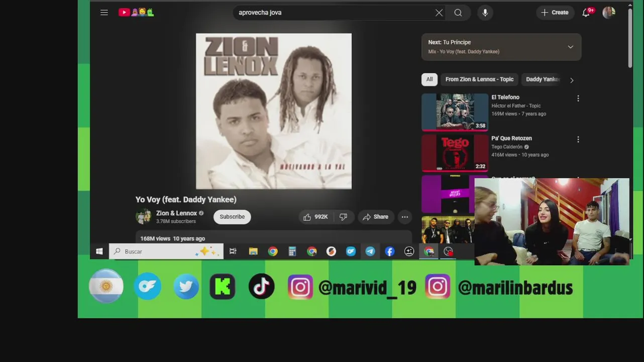Share the Yo Voy video
Screen dimensions: 644x362
(x=376, y=217)
